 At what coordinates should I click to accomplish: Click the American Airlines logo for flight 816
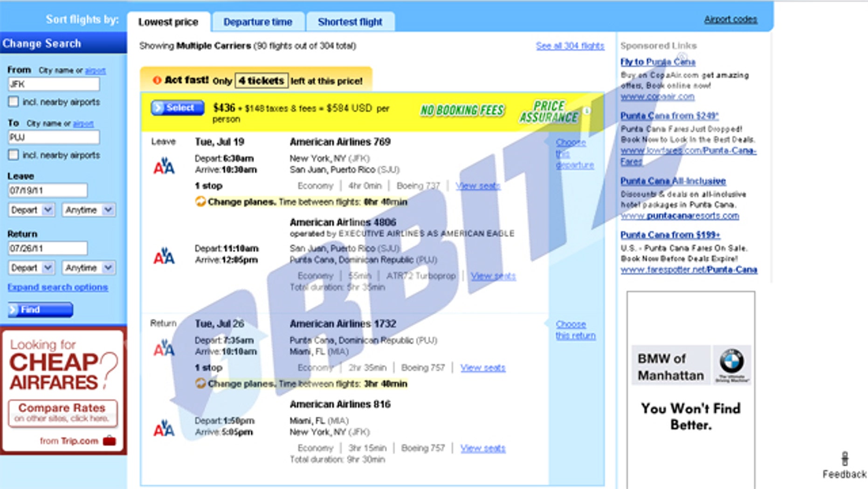[164, 428]
